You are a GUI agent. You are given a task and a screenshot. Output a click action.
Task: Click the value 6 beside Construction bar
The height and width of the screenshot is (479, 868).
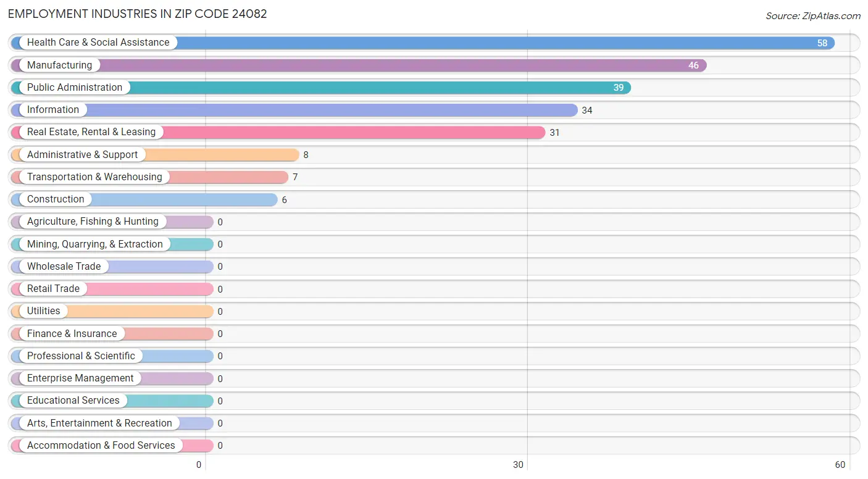tap(285, 200)
